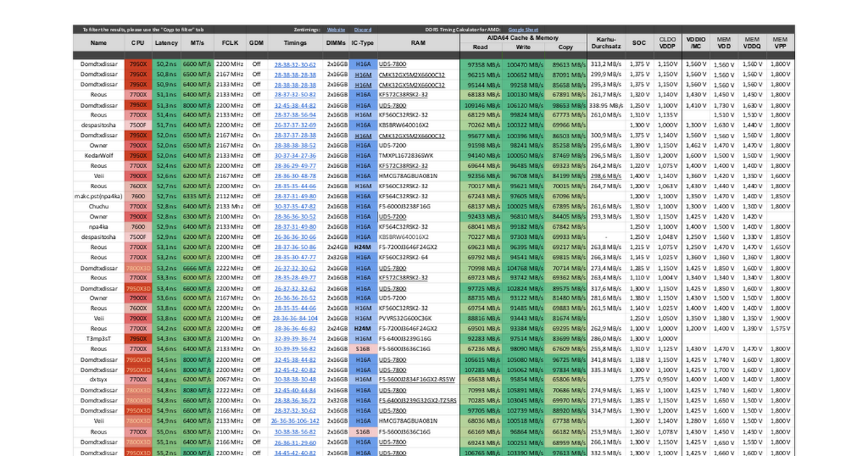Select the 2112 MHz FCLK cell
This screenshot has height=456, width=868.
(x=229, y=196)
